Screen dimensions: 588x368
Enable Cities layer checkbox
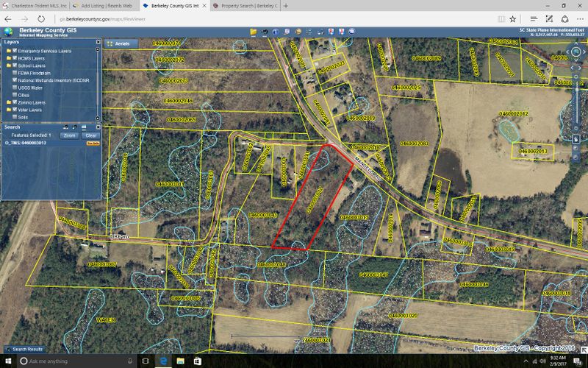click(15, 95)
